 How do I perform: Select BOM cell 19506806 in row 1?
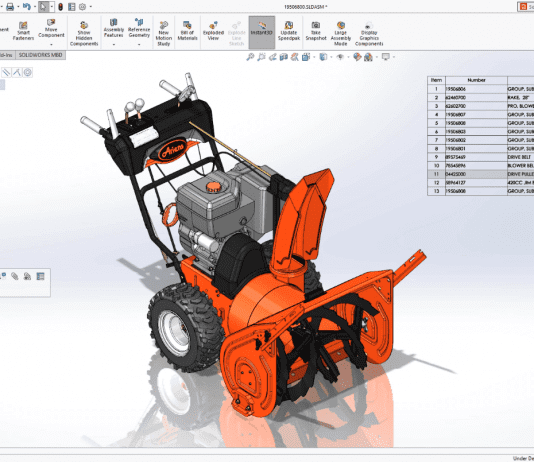point(476,89)
